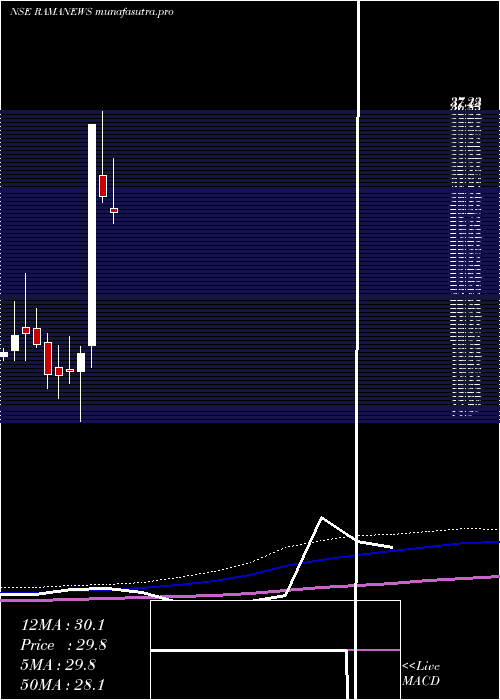Click the 50MA : 28.1 value

pos(62,684)
